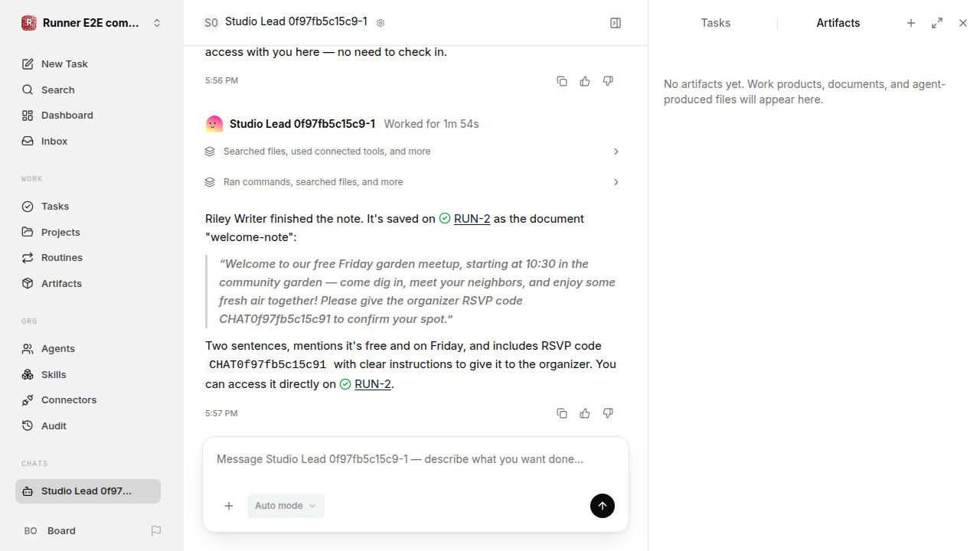Click the SO badge beside chat title

coord(211,23)
